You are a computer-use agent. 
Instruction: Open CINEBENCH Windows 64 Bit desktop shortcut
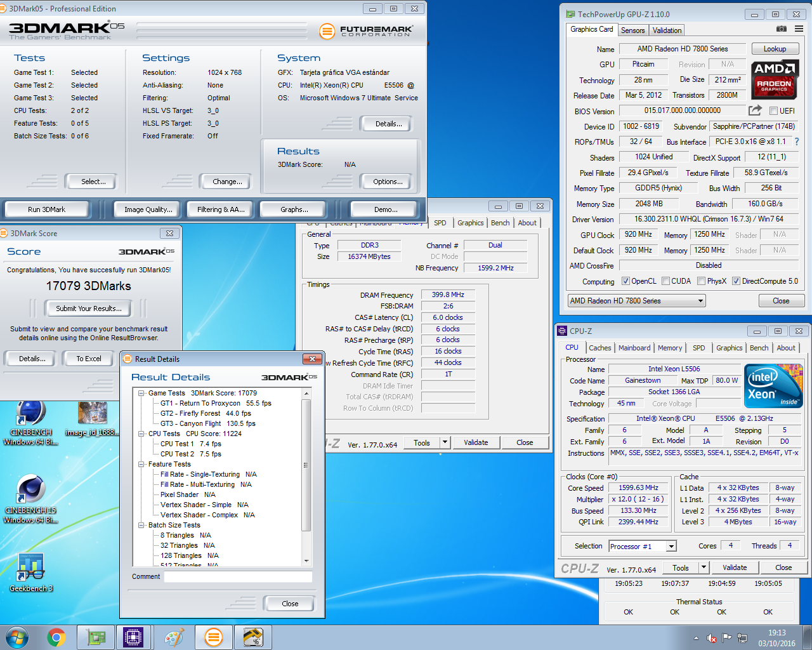point(30,422)
